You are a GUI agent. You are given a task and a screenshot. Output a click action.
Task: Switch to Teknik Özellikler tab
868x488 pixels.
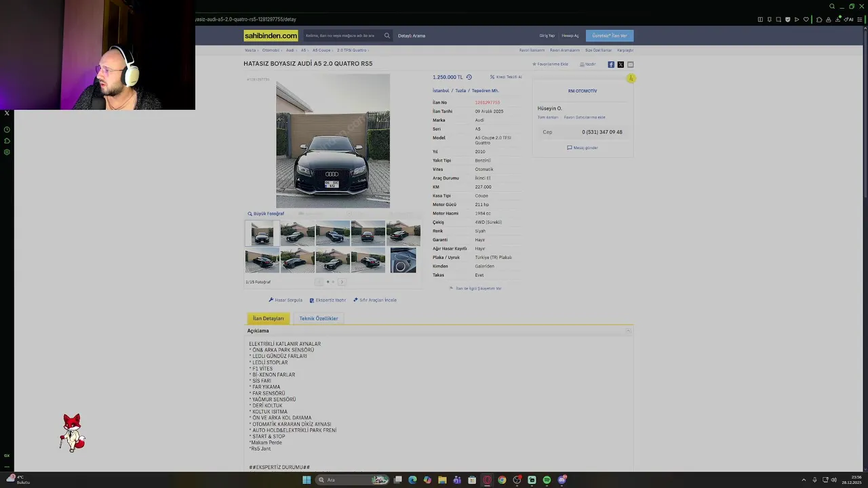point(319,319)
